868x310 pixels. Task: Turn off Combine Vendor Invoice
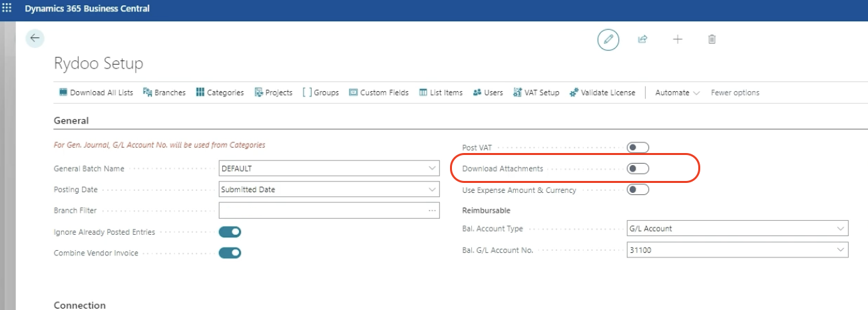(x=230, y=253)
